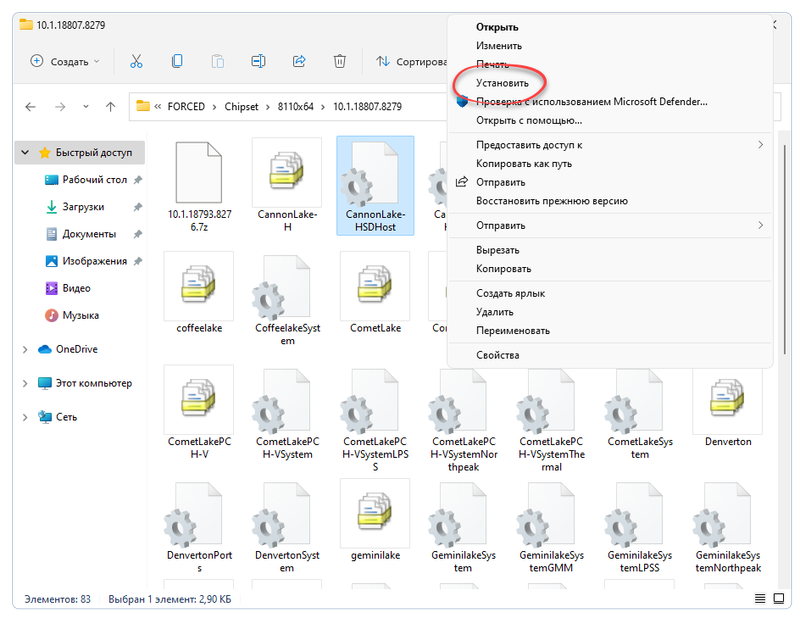Collapse the Быстрый доступ section

[x=25, y=153]
